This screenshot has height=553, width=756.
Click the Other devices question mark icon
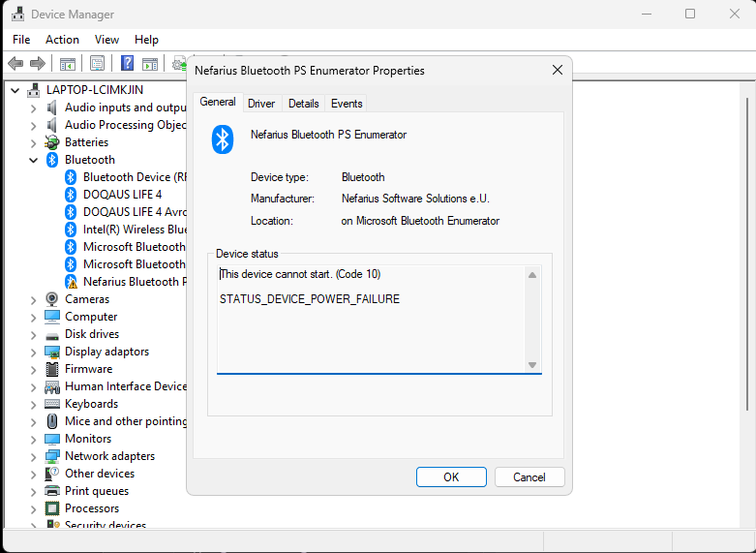[x=52, y=474]
